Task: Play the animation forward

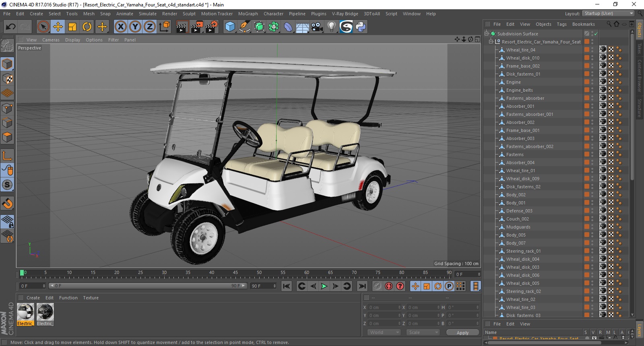Action: point(324,286)
